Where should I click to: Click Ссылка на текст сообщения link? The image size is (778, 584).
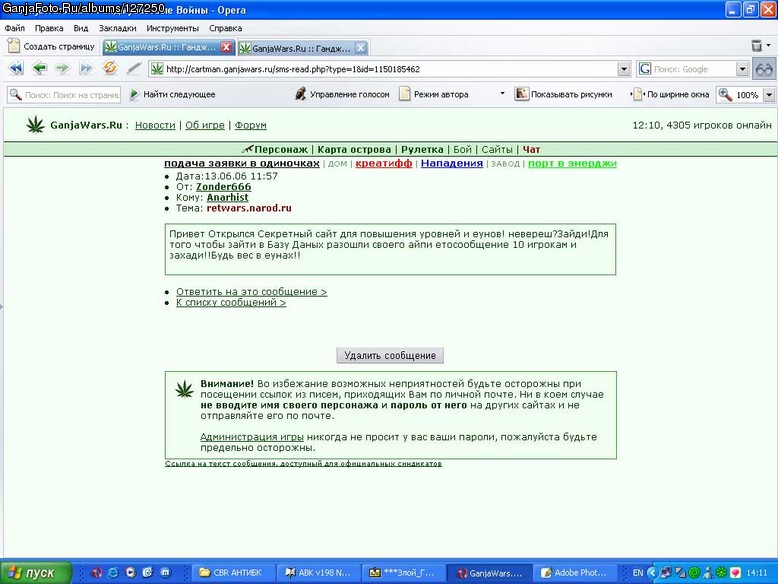point(303,463)
